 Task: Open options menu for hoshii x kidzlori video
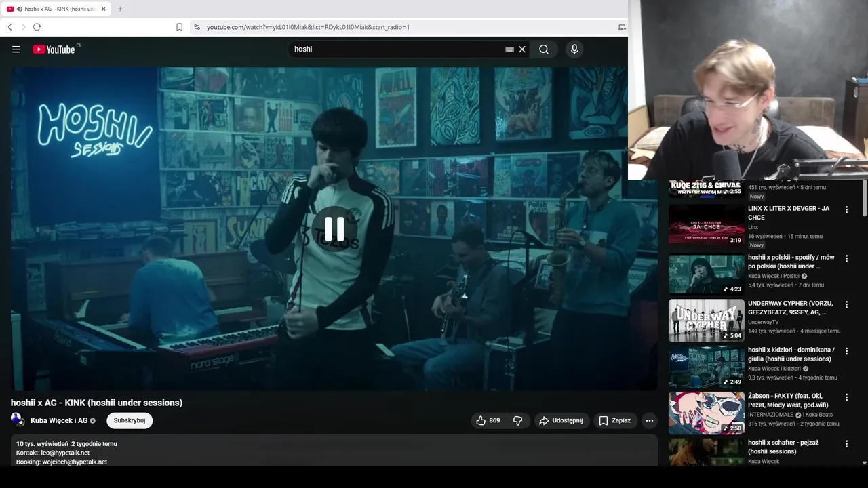click(846, 352)
